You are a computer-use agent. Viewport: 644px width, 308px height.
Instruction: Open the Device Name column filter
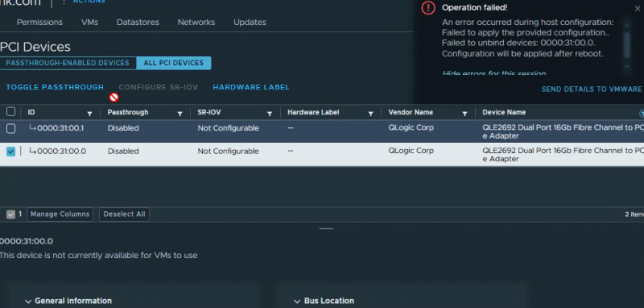pos(641,114)
